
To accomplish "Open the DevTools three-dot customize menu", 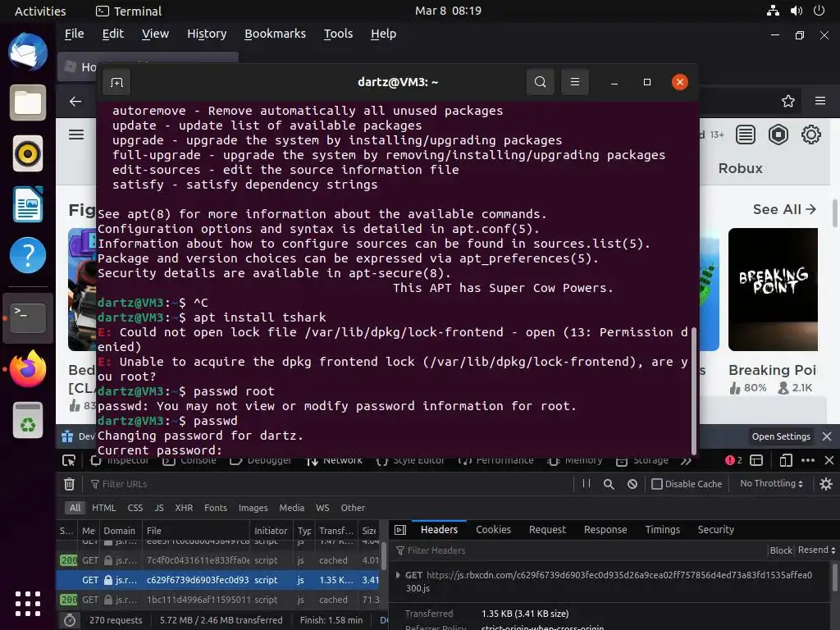I will coord(808,460).
